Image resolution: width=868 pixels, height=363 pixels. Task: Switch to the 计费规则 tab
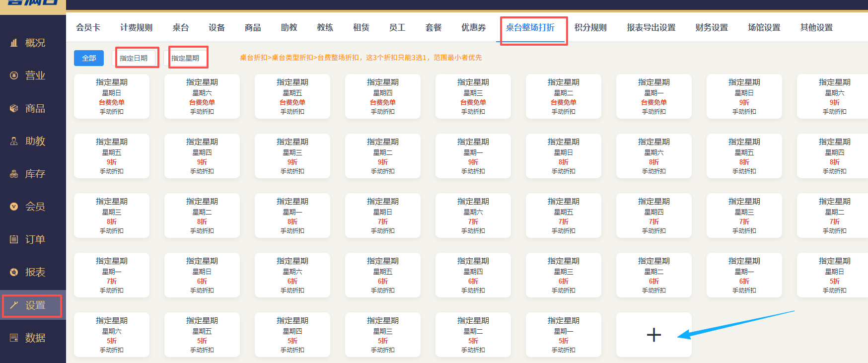pyautogui.click(x=136, y=27)
